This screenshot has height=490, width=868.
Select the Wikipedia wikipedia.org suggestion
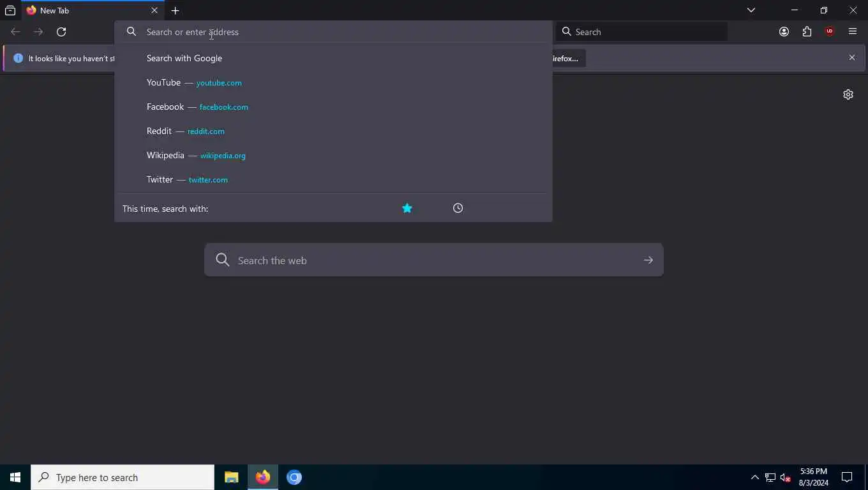click(333, 155)
